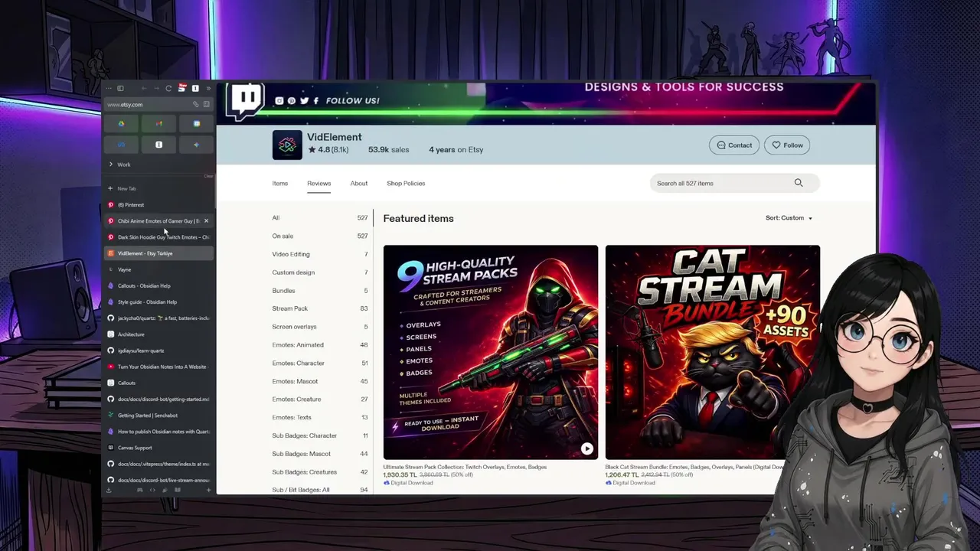Filter shop by Bundles category
Viewport: 980px width, 551px height.
(x=320, y=291)
